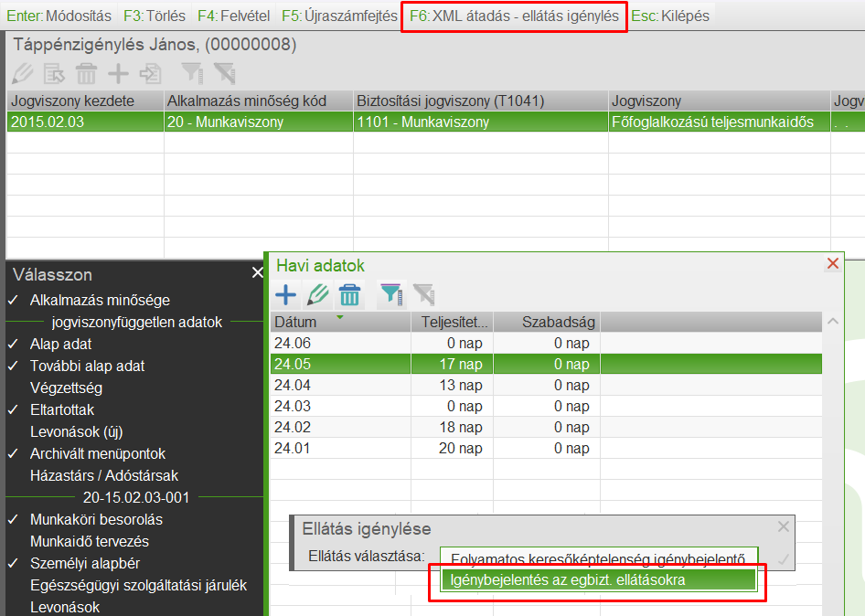Open Eltartottak menu item
The height and width of the screenshot is (616, 865).
[x=62, y=409]
